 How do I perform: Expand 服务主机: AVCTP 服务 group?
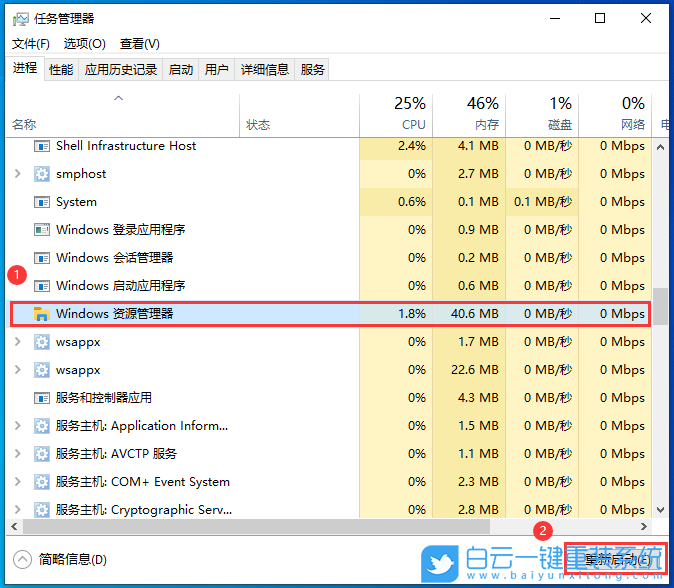point(18,453)
